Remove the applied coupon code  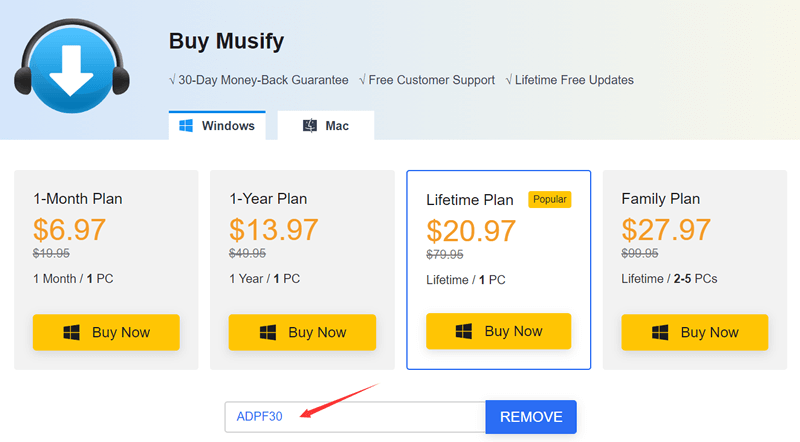pyautogui.click(x=531, y=417)
